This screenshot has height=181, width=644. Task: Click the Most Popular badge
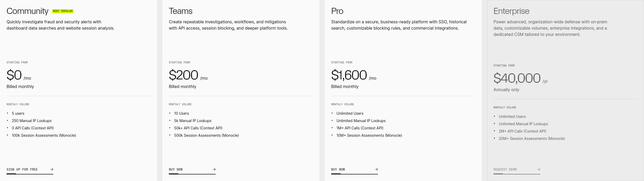coord(63,11)
